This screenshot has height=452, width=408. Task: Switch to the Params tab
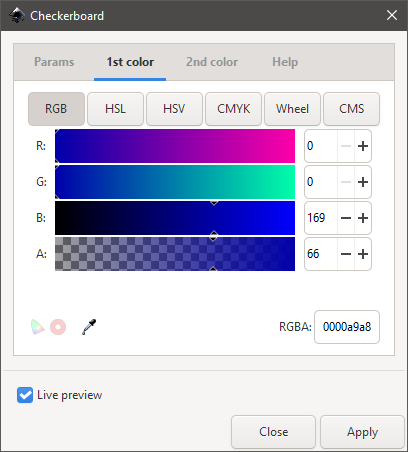pos(54,62)
